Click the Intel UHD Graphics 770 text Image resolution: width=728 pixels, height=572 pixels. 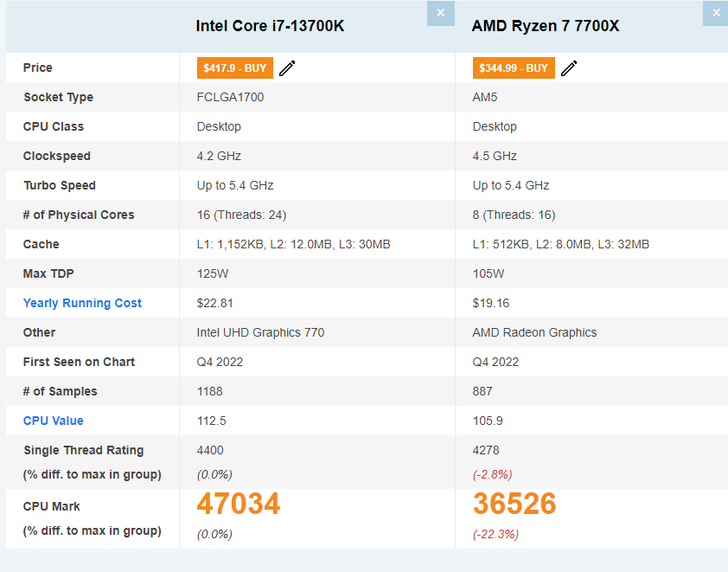click(x=260, y=332)
